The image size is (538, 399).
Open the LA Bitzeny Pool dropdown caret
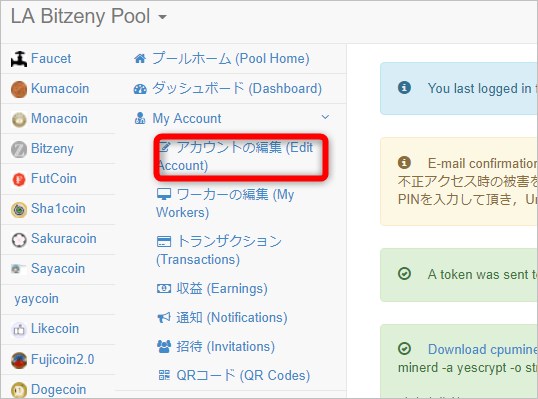click(x=162, y=17)
